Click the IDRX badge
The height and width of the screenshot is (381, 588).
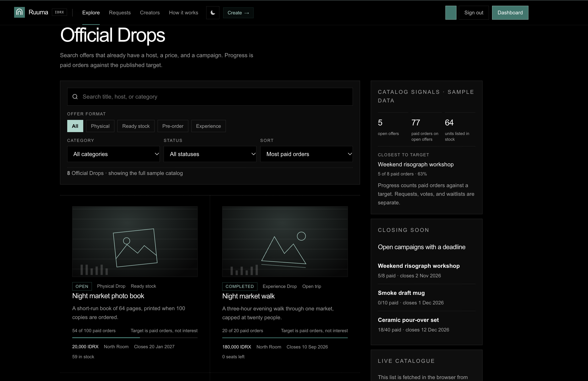pyautogui.click(x=59, y=12)
